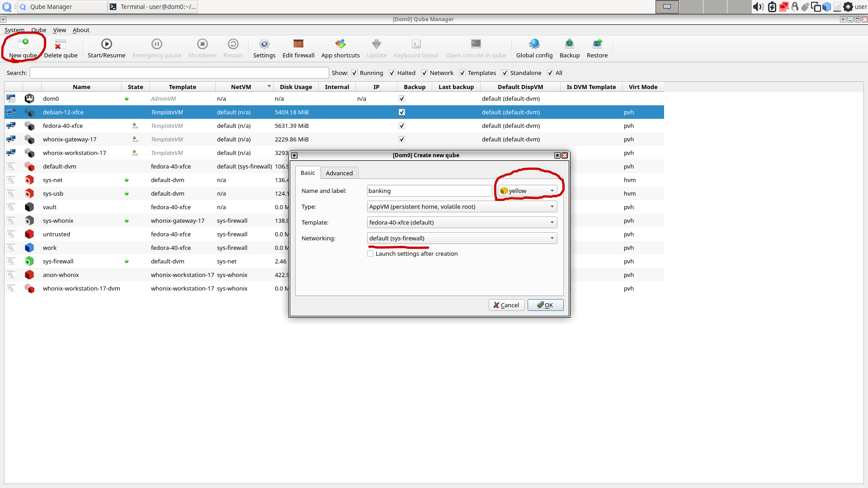Click the Search input field

pos(179,73)
